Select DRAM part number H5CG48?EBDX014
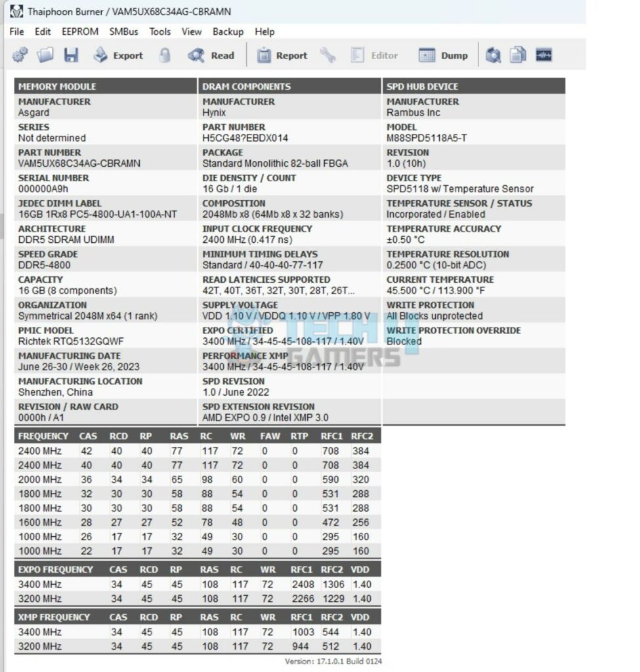The width and height of the screenshot is (640, 672). click(x=245, y=138)
